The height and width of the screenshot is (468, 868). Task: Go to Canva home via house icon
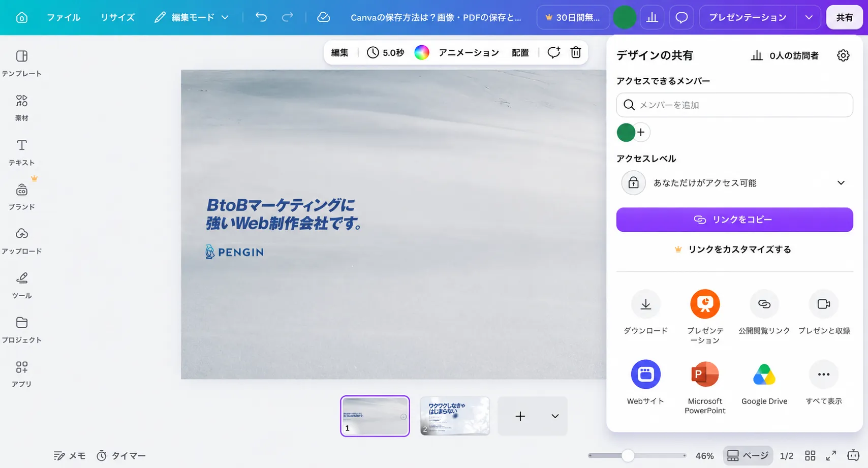(22, 17)
